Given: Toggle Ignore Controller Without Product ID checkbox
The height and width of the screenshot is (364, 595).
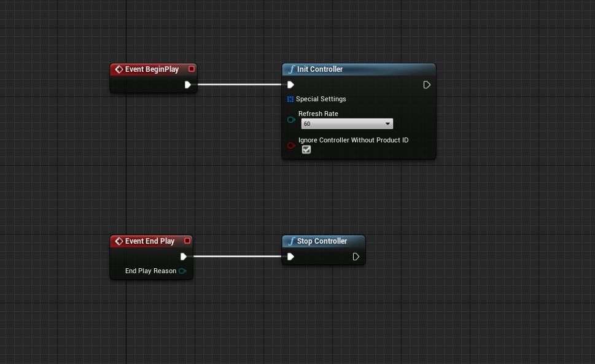Looking at the screenshot, I should [306, 149].
